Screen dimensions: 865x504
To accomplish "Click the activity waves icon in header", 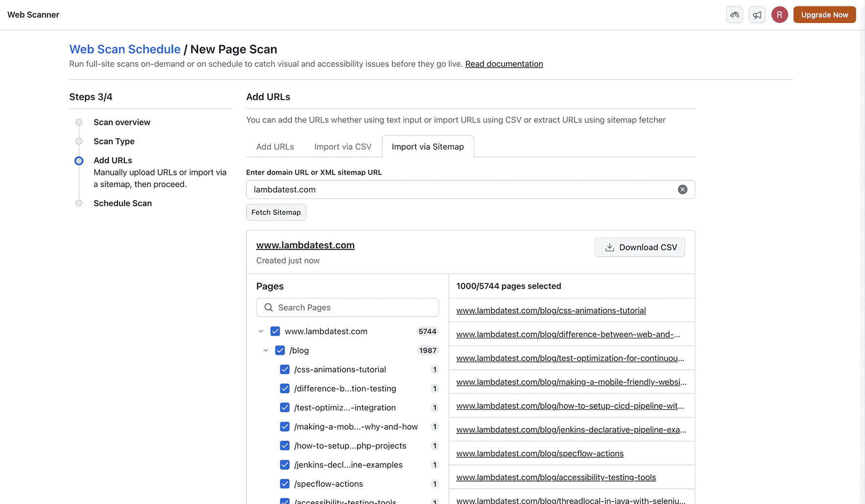I will (x=734, y=15).
